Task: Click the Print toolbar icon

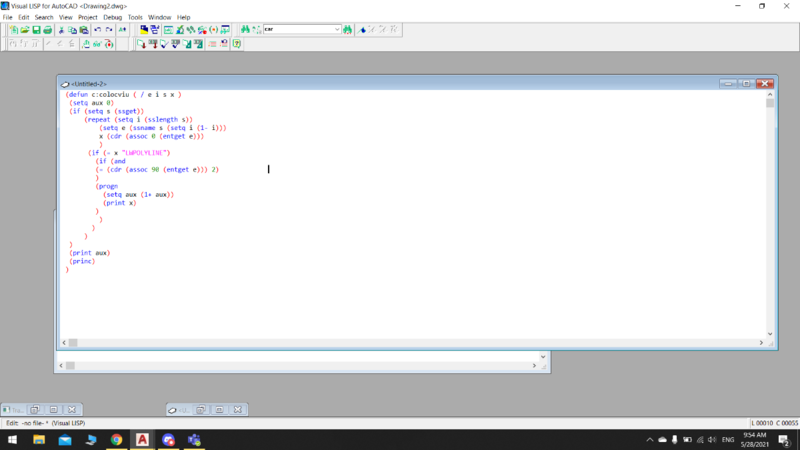Action: tap(47, 30)
